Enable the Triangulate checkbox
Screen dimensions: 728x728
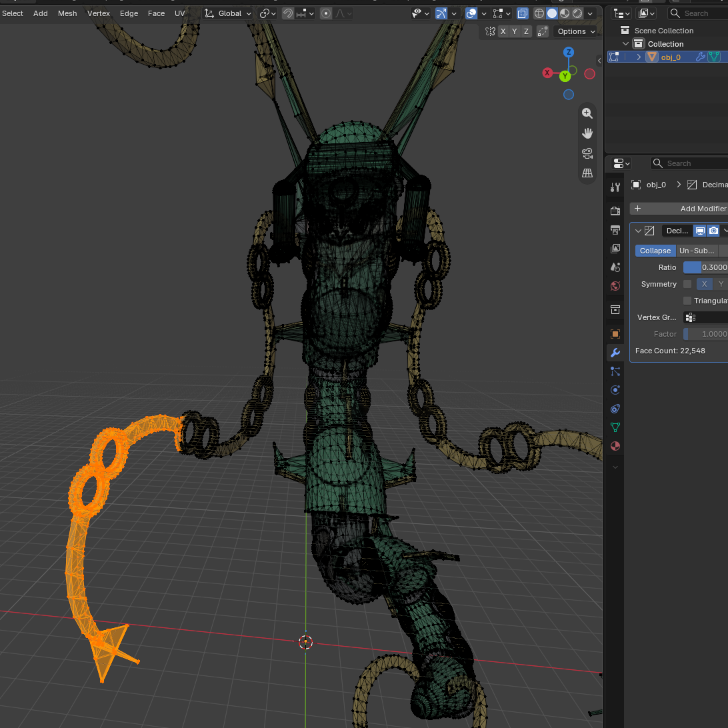687,301
